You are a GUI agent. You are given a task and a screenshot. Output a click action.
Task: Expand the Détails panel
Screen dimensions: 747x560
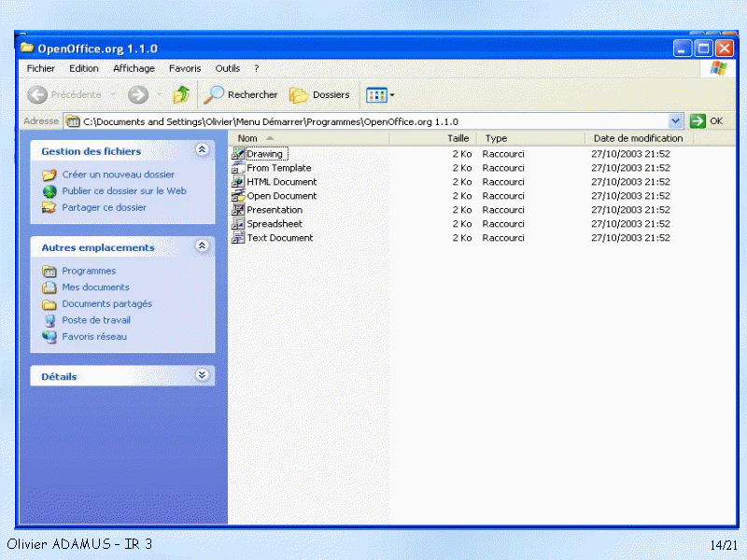[x=202, y=375]
